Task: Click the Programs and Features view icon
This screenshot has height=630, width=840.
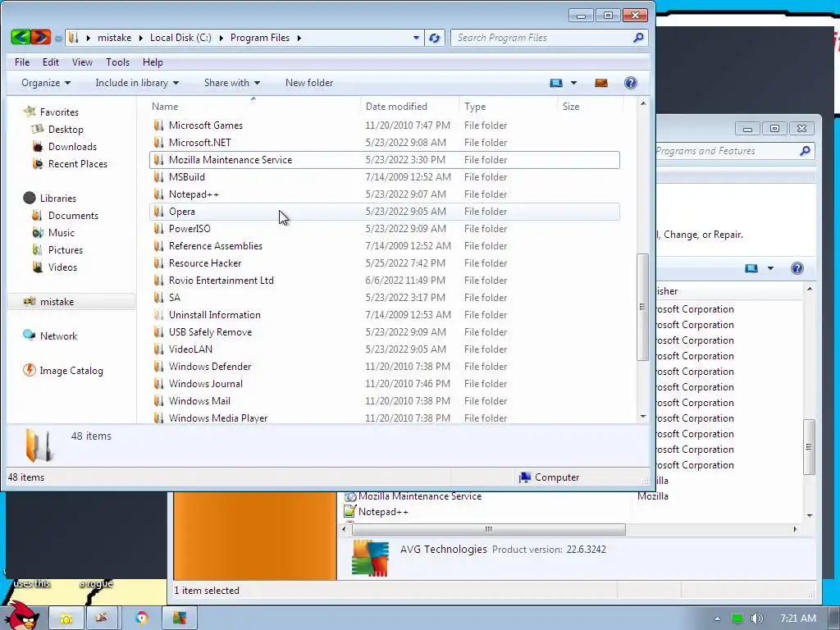Action: pyautogui.click(x=751, y=268)
